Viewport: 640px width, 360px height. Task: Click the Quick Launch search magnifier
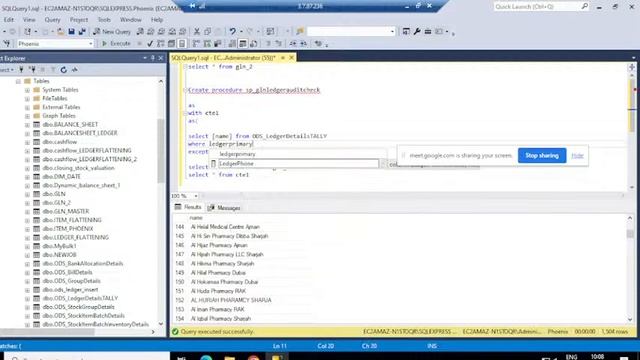[x=584, y=7]
